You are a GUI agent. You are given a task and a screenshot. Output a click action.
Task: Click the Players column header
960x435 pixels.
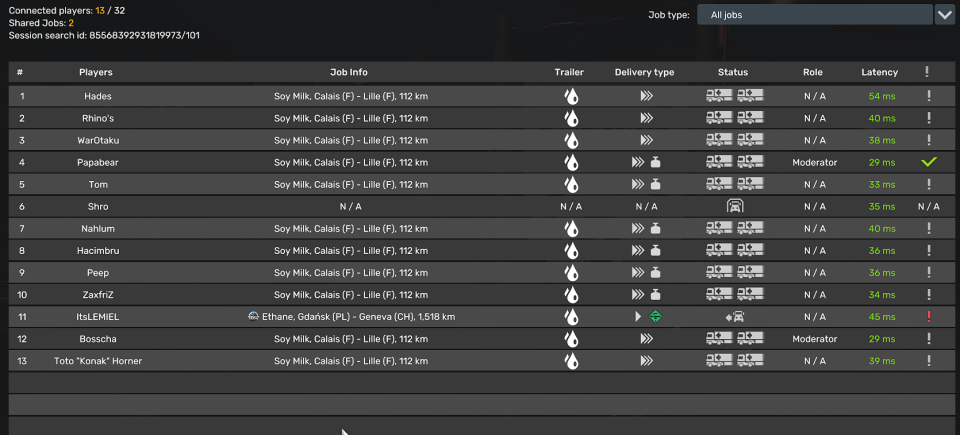(x=96, y=72)
